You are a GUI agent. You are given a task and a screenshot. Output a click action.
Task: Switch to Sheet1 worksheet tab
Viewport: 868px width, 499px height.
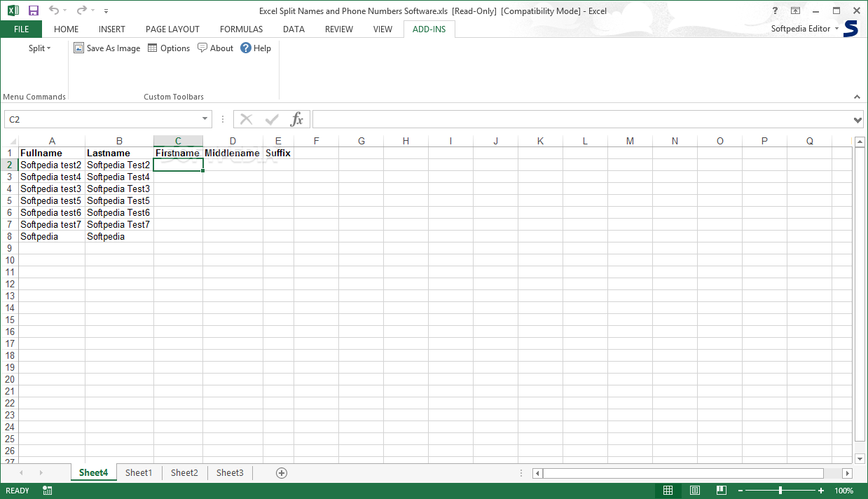[139, 472]
